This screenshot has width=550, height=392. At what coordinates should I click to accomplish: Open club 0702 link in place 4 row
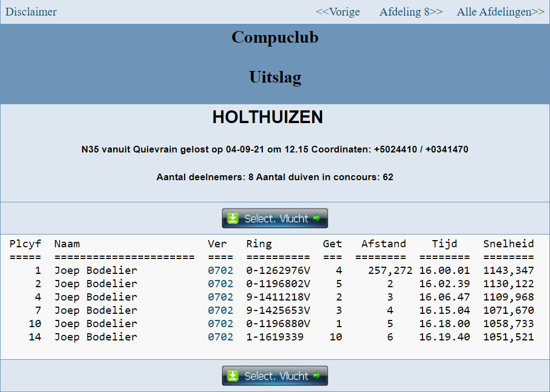221,297
